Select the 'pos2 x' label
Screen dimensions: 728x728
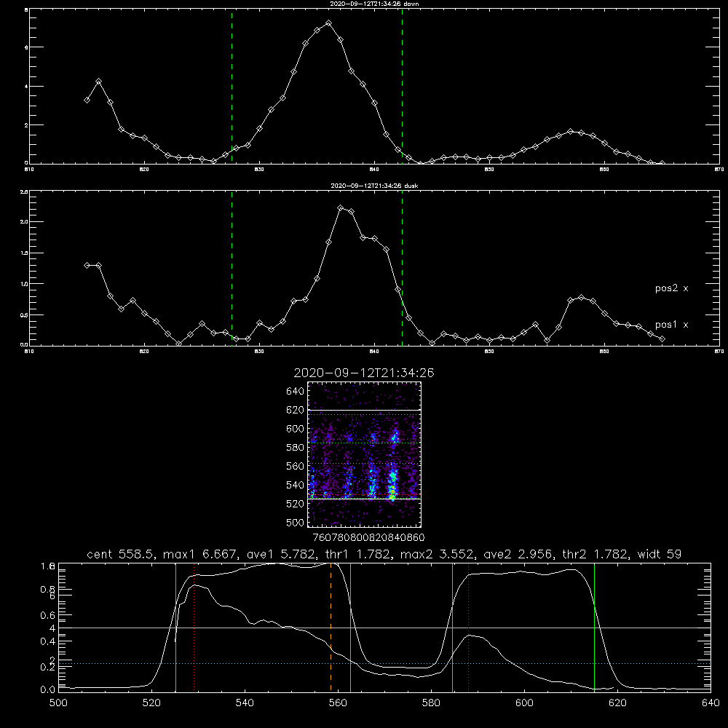671,288
